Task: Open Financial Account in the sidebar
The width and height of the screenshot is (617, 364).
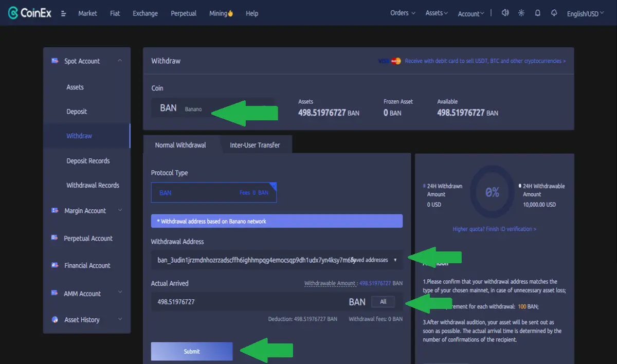Action: pyautogui.click(x=87, y=265)
